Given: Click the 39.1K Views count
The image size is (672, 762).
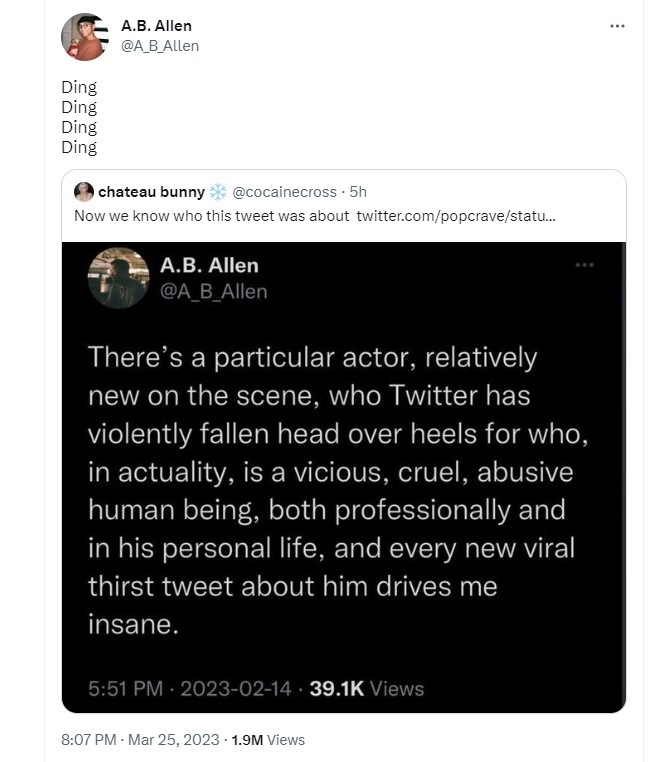Looking at the screenshot, I should 366,688.
